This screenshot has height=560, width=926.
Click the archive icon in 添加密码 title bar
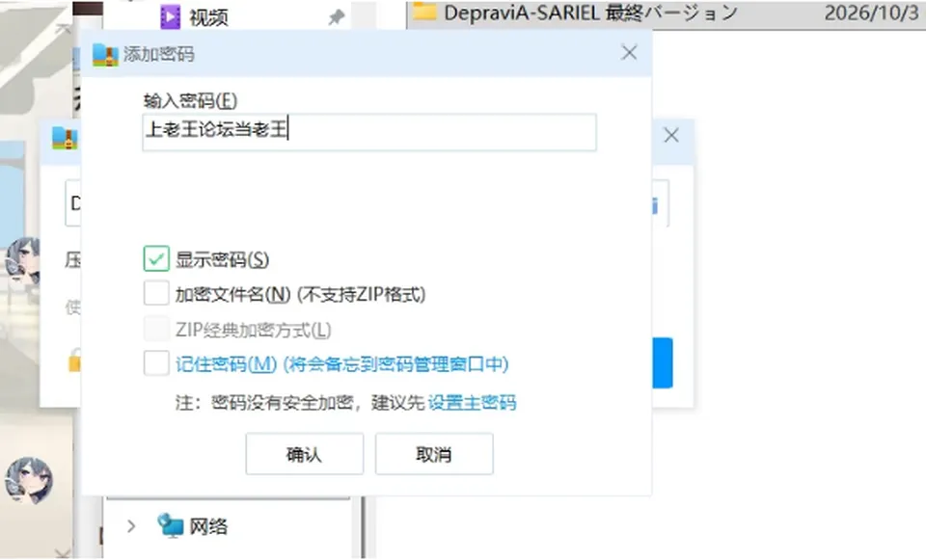(x=106, y=54)
